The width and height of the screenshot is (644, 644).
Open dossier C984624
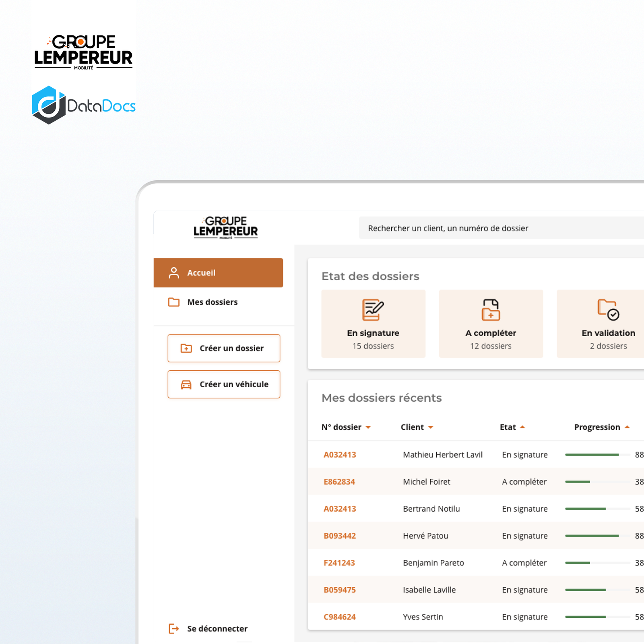point(340,617)
